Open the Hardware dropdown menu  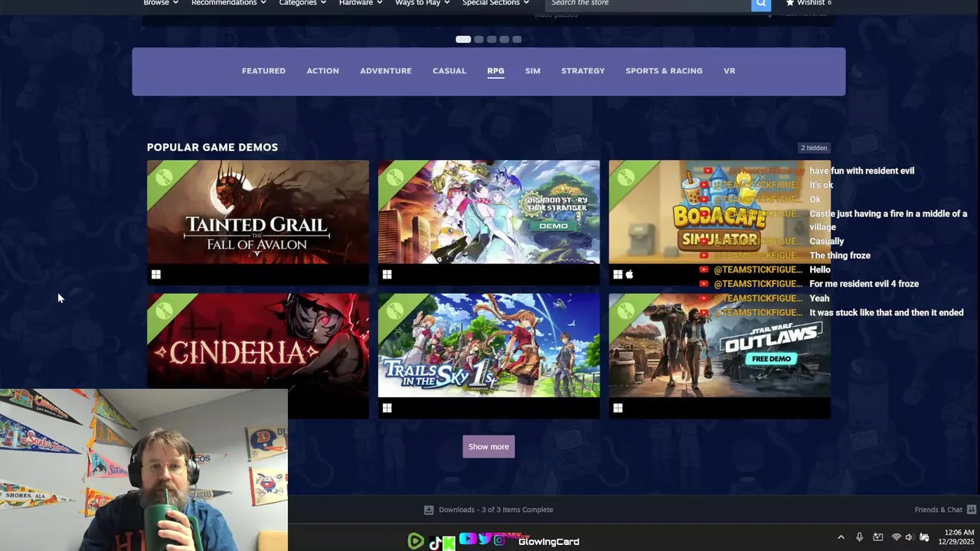tap(361, 3)
